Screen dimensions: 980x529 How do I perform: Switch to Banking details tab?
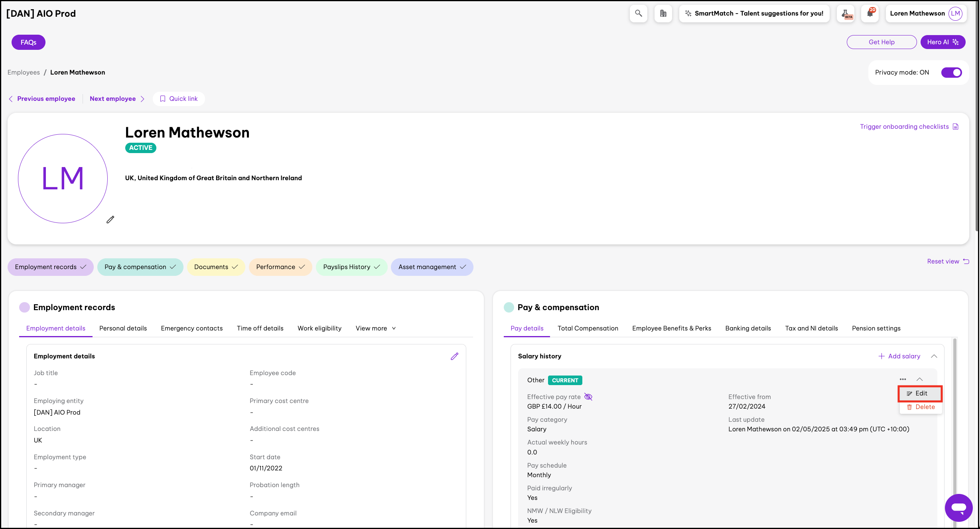[x=748, y=328]
